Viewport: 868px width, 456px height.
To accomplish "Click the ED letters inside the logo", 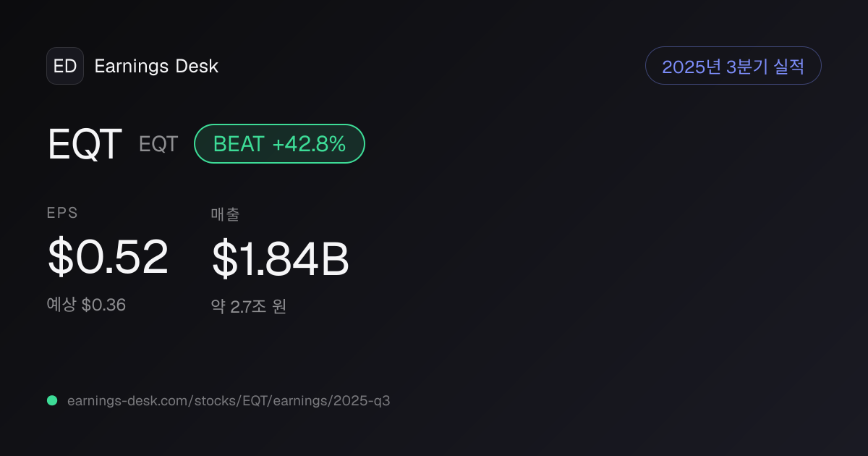I will pos(65,66).
